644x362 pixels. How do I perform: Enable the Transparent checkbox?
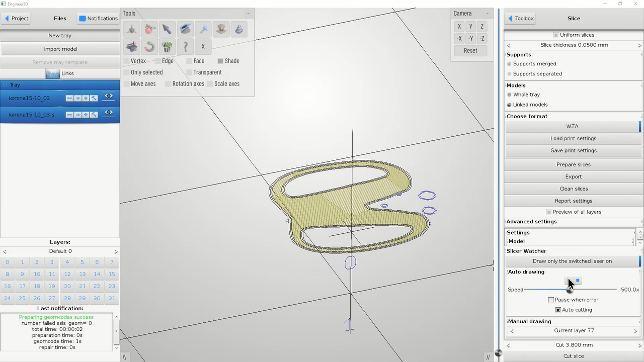click(x=190, y=72)
